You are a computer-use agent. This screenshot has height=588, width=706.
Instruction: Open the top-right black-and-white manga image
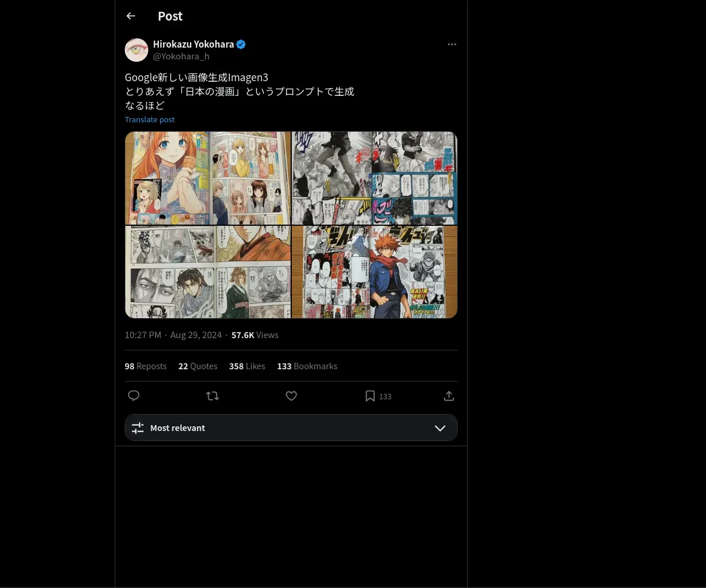(x=375, y=178)
